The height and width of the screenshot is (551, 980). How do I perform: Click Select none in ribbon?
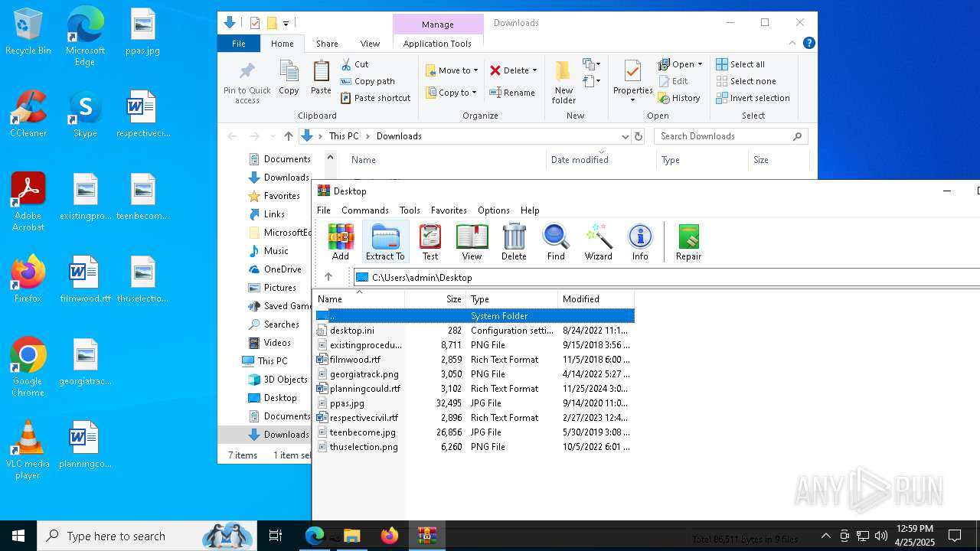pyautogui.click(x=746, y=81)
